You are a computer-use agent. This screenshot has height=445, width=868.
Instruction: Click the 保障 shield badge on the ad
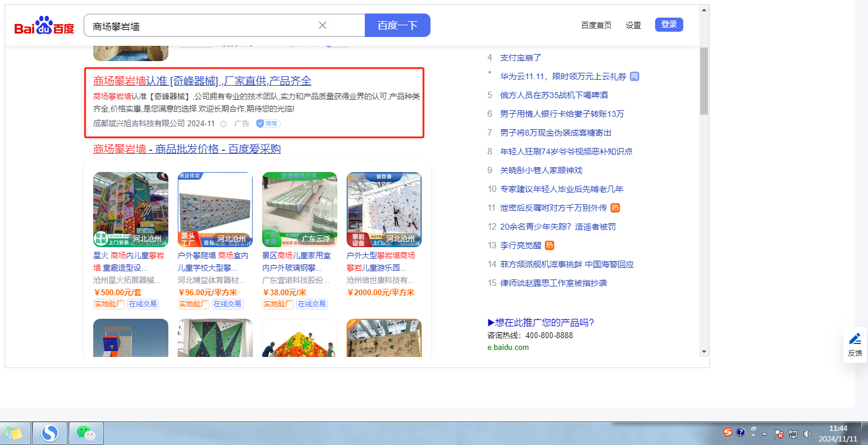tap(268, 124)
